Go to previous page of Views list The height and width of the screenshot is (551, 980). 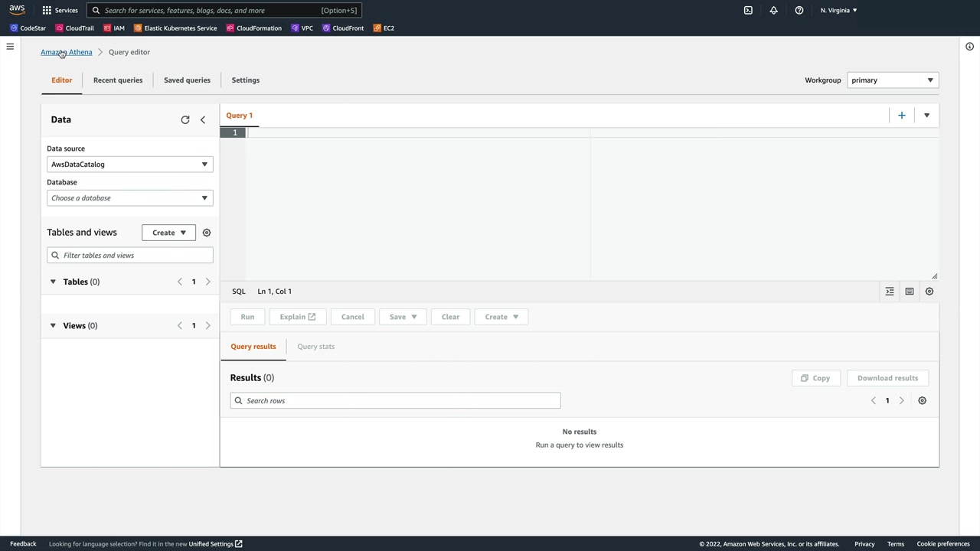pyautogui.click(x=180, y=326)
